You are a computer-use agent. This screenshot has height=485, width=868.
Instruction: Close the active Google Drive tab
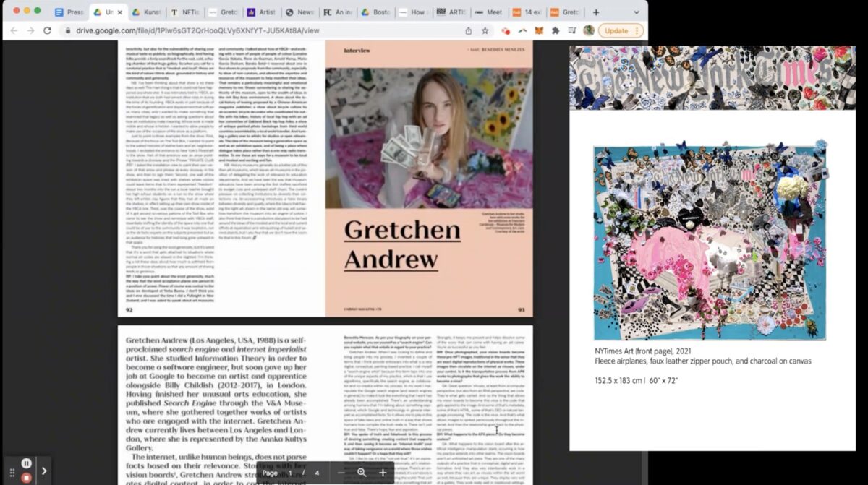click(120, 12)
